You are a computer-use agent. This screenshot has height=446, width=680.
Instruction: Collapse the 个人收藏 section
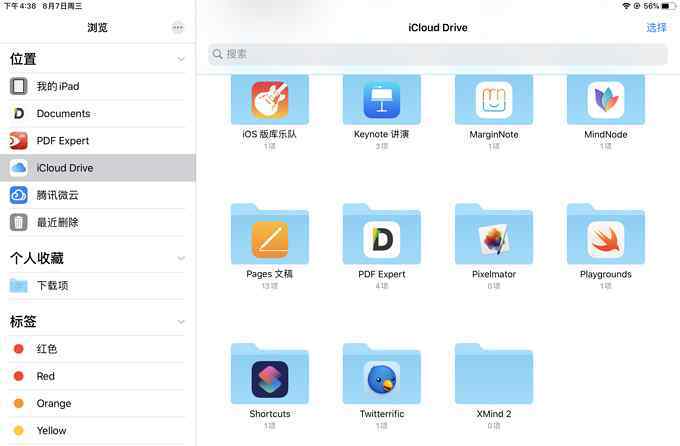click(181, 258)
